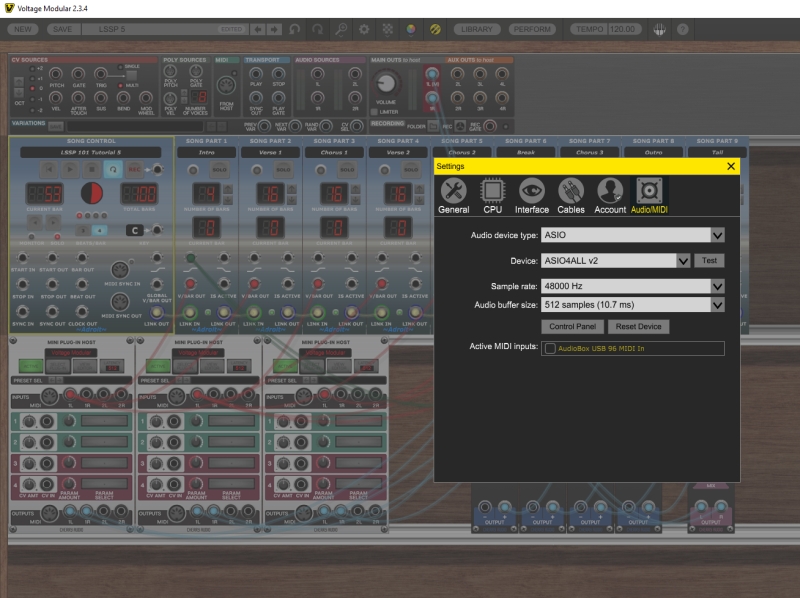Image resolution: width=800 pixels, height=598 pixels.
Task: Open the Interface settings tab
Action: (x=532, y=196)
